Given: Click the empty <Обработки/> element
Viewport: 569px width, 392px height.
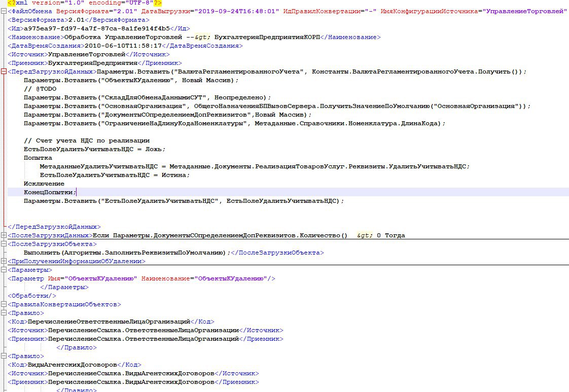Looking at the screenshot, I should tap(32, 296).
